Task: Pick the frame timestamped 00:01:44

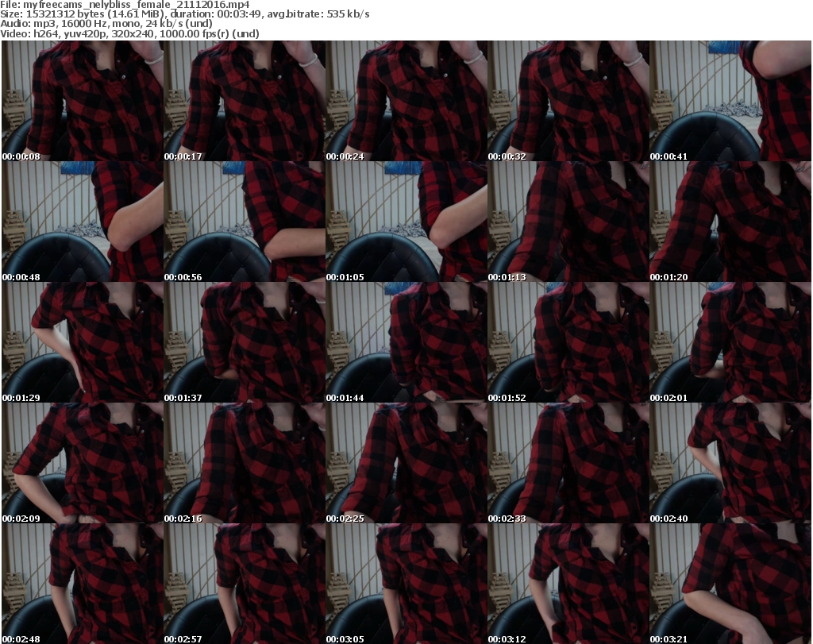Action: point(406,342)
